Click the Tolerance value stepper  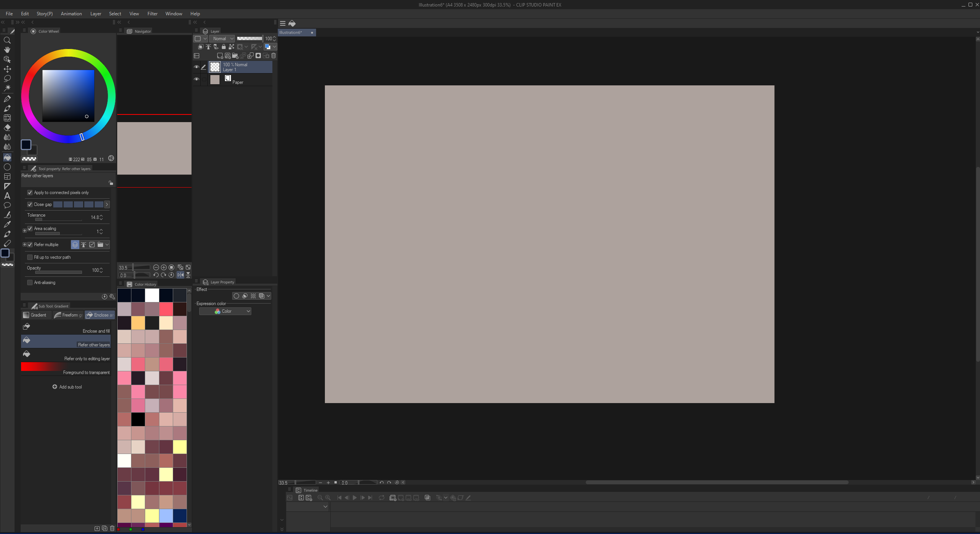tap(101, 217)
